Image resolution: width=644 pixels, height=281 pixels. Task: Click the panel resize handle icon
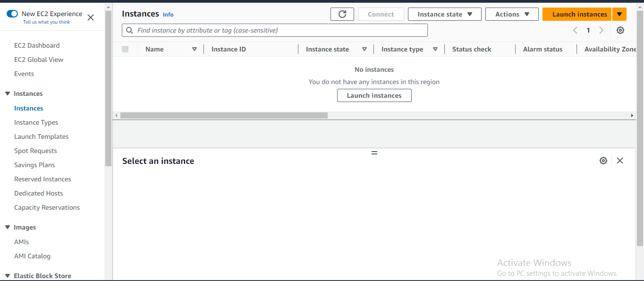[x=374, y=153]
